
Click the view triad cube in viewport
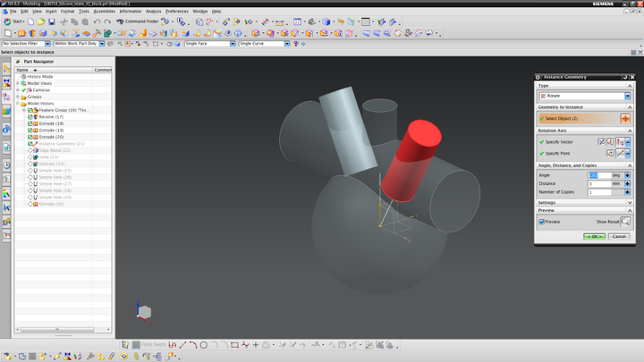[144, 312]
